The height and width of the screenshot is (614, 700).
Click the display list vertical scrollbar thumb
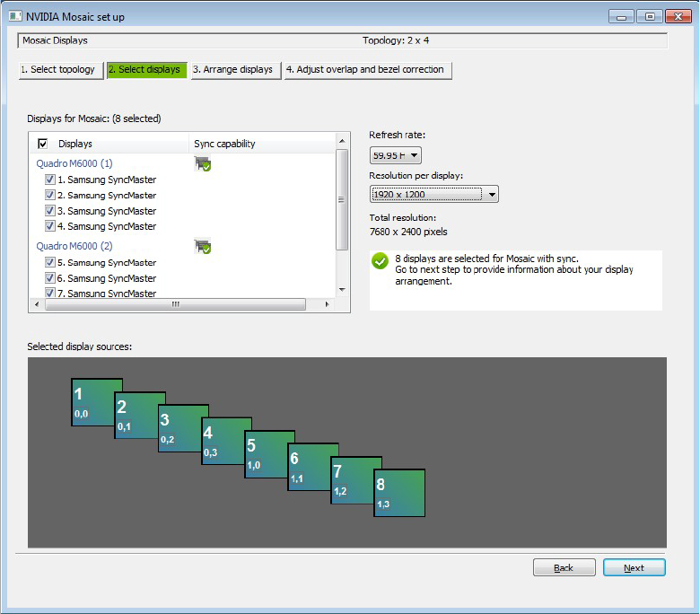(342, 199)
